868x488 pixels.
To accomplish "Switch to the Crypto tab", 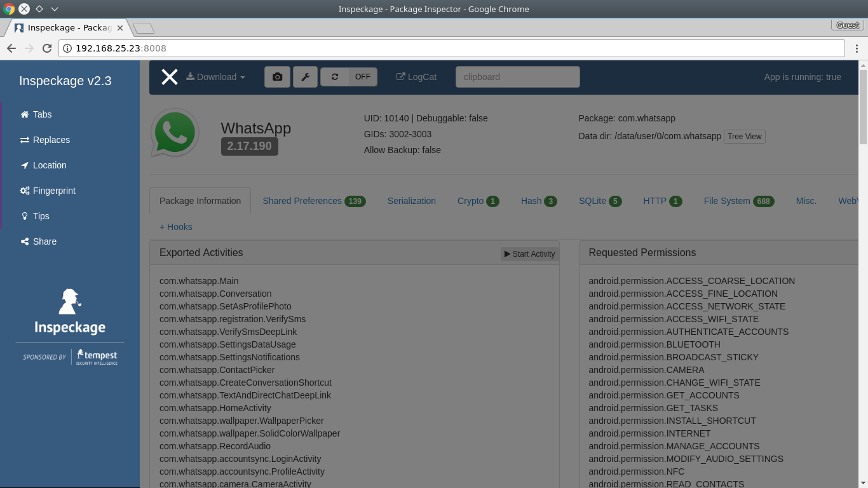I will (478, 201).
